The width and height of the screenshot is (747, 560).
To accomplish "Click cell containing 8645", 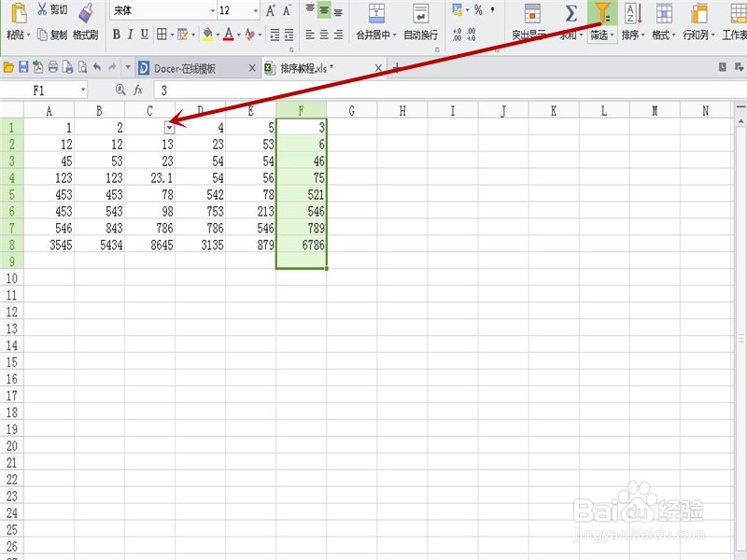I will (150, 245).
